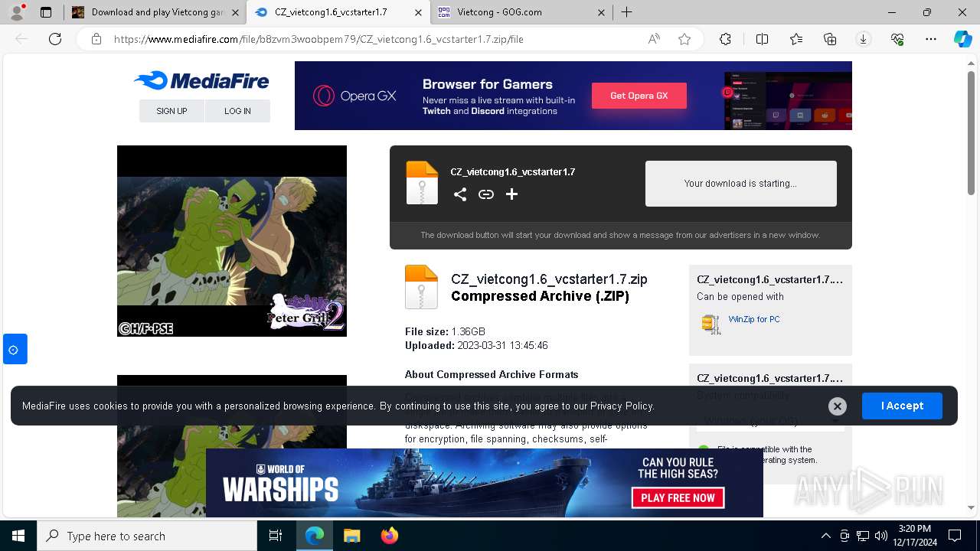Show hidden tray icons chevron
Screen dimensions: 980x551
pos(825,536)
